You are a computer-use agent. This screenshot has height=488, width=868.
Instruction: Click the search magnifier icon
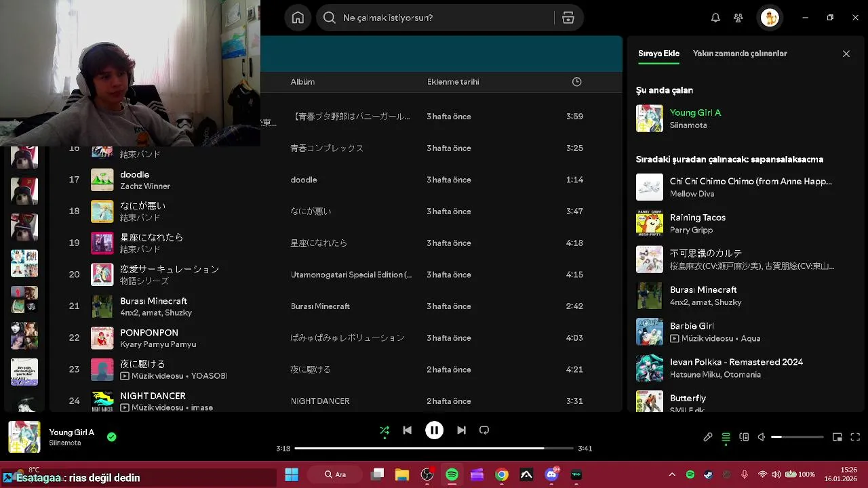[x=330, y=18]
